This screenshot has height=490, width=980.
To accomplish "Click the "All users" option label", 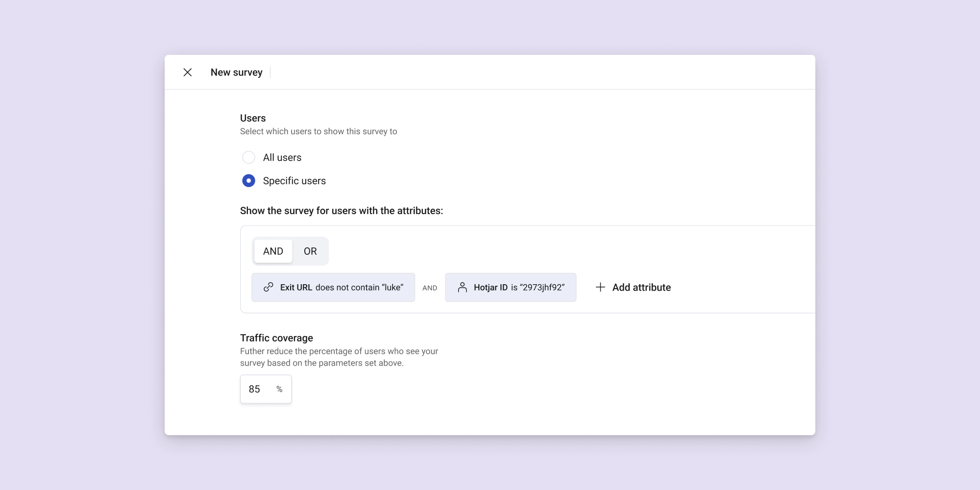I will pyautogui.click(x=282, y=158).
